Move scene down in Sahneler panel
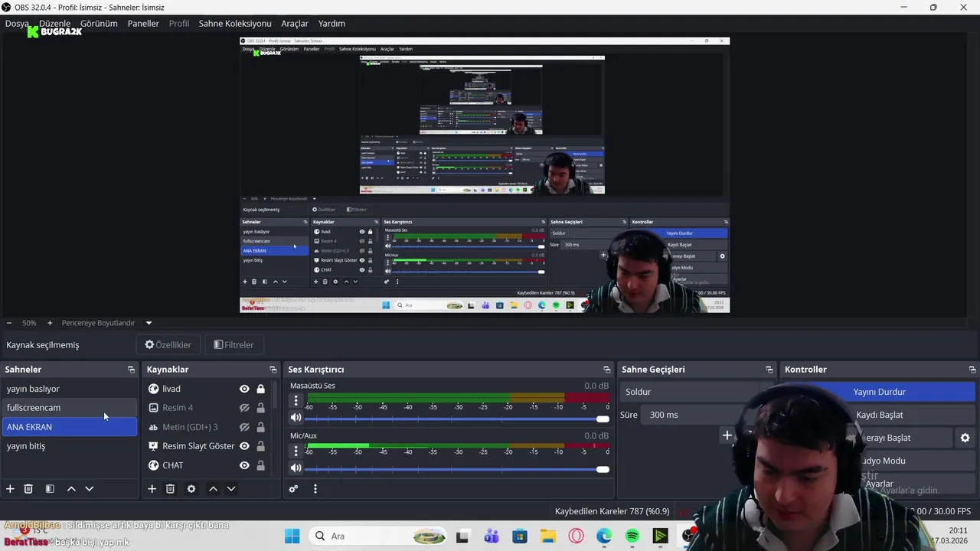The width and height of the screenshot is (980, 551). pos(89,489)
